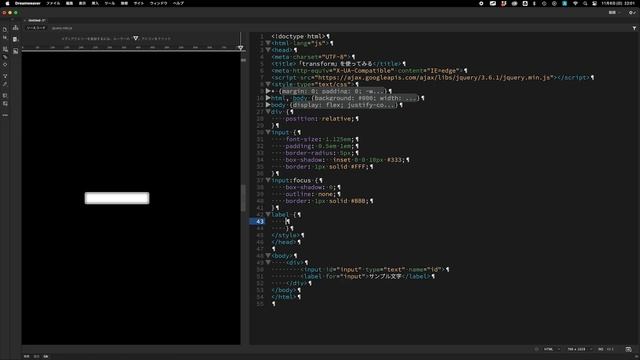Open the ヘルプ menu
Screen dimensions: 640x360
[x=178, y=3]
